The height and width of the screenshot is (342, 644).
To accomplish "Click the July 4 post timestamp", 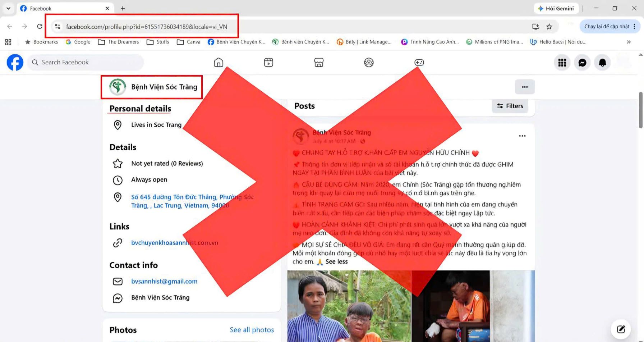I will 334,141.
